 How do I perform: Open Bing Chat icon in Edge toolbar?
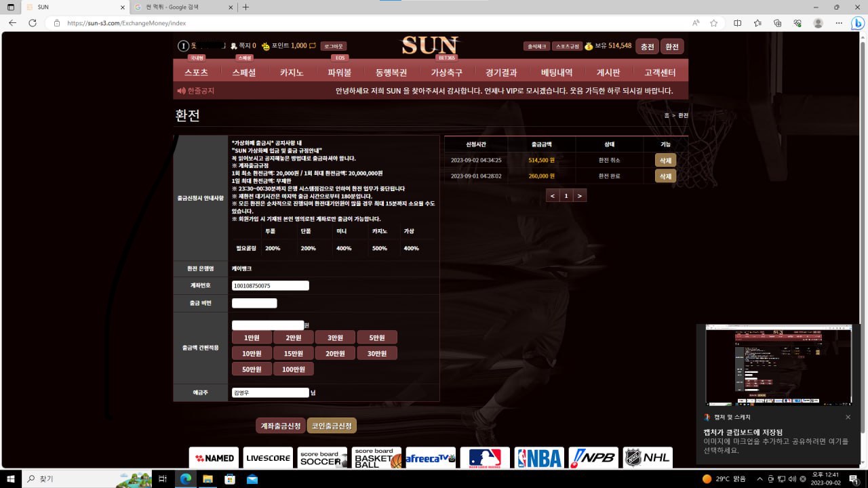click(857, 22)
